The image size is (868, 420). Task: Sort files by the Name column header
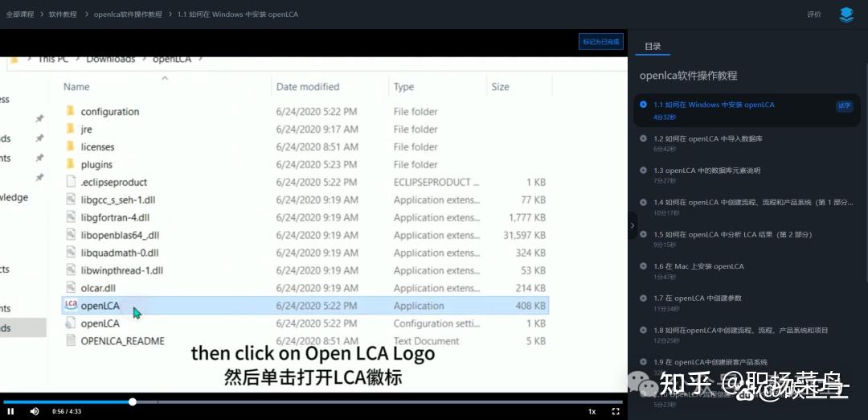76,86
